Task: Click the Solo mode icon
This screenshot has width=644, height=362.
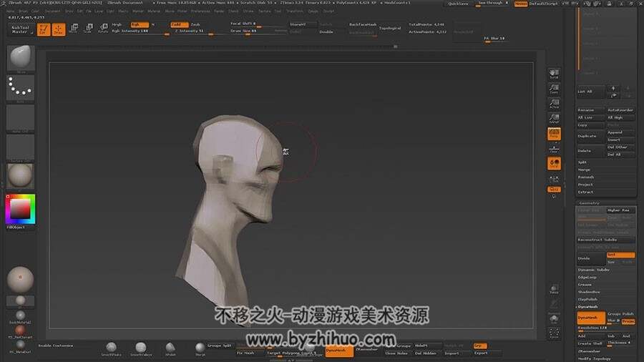Action: point(554,318)
